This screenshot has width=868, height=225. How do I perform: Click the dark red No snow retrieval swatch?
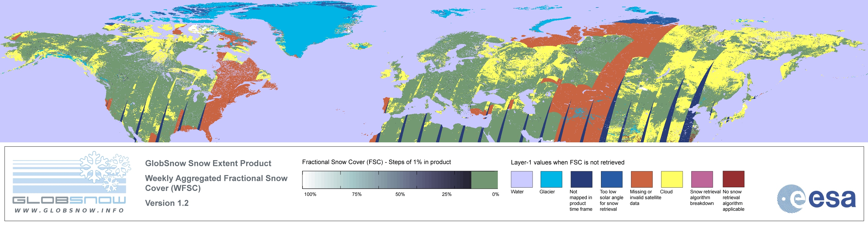coord(733,179)
